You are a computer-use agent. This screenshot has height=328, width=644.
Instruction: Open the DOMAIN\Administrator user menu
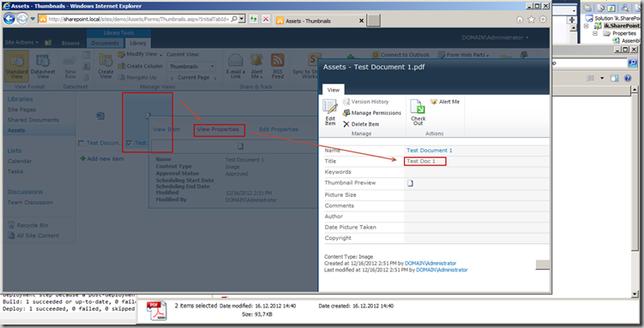495,38
